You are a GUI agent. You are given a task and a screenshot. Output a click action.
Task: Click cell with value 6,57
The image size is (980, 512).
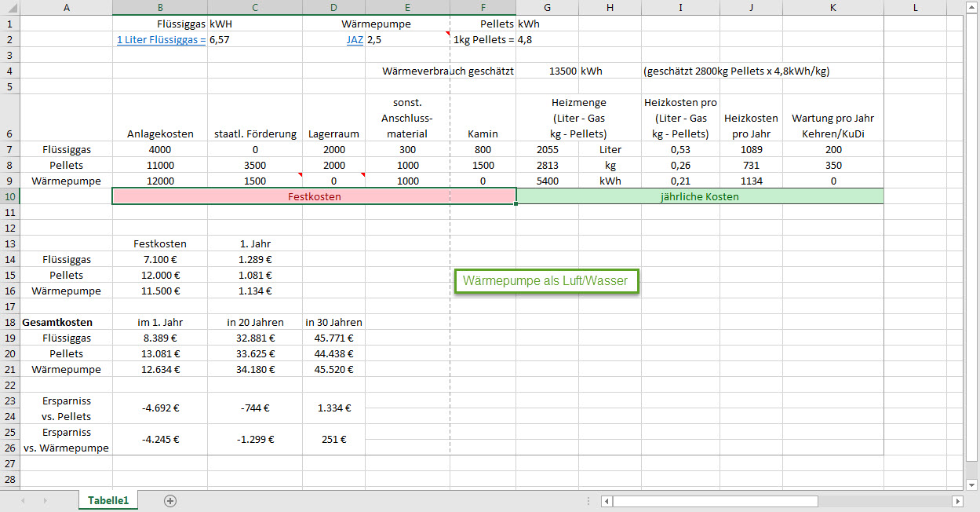click(x=255, y=39)
